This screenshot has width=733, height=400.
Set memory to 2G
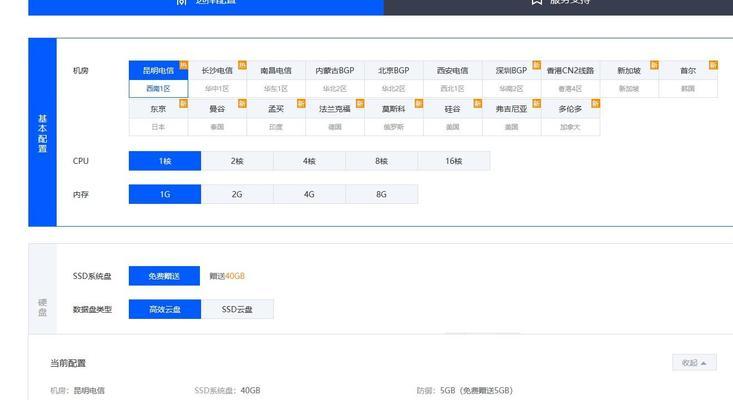click(237, 194)
